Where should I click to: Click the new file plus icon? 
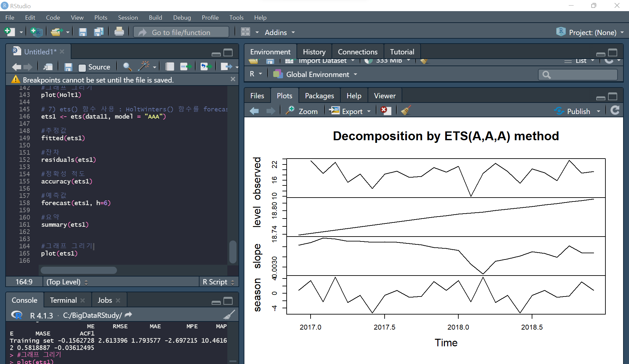pyautogui.click(x=10, y=32)
